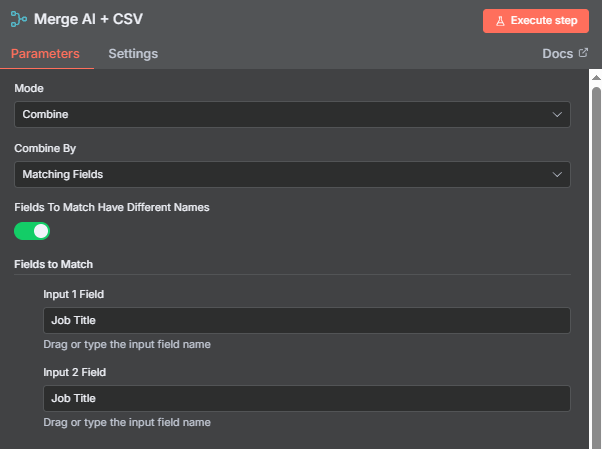Image resolution: width=602 pixels, height=449 pixels.
Task: Click the Merge node icon beside title
Action: click(18, 19)
